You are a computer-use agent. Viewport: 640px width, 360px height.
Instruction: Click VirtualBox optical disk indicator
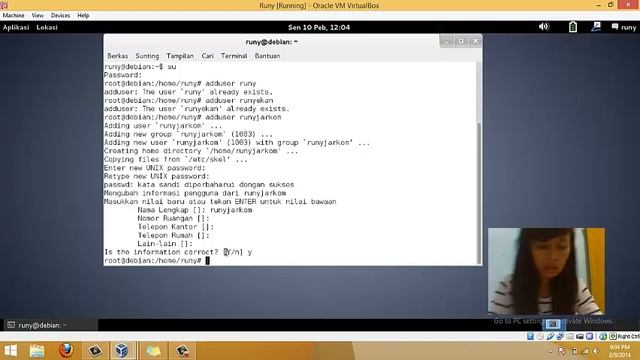pos(540,336)
